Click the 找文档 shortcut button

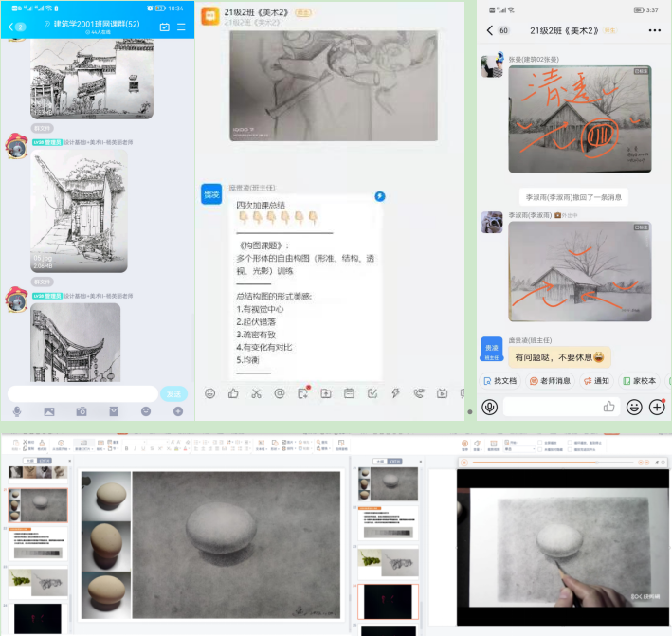point(499,380)
